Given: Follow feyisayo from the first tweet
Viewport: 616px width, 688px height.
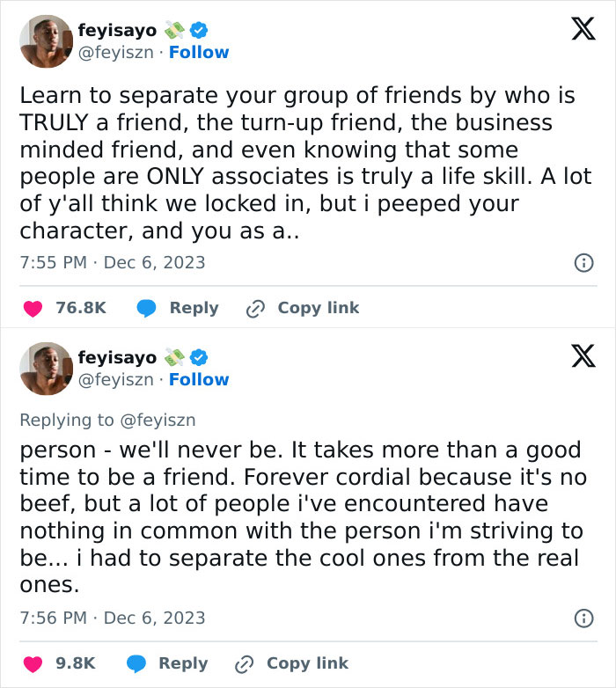Looking at the screenshot, I should tap(199, 53).
